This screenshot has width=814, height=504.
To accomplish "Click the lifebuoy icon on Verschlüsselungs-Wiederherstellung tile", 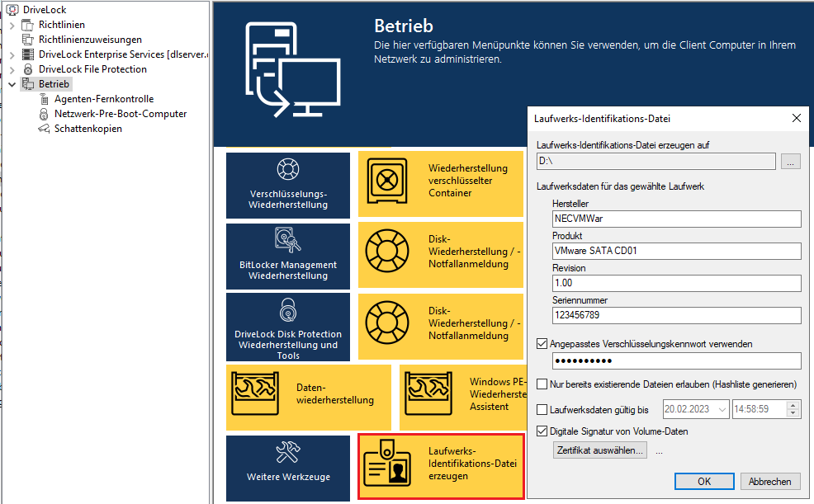I will click(287, 171).
